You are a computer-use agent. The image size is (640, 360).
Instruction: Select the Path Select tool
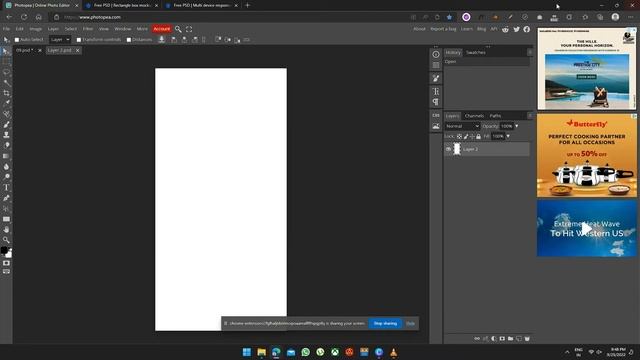point(6,209)
